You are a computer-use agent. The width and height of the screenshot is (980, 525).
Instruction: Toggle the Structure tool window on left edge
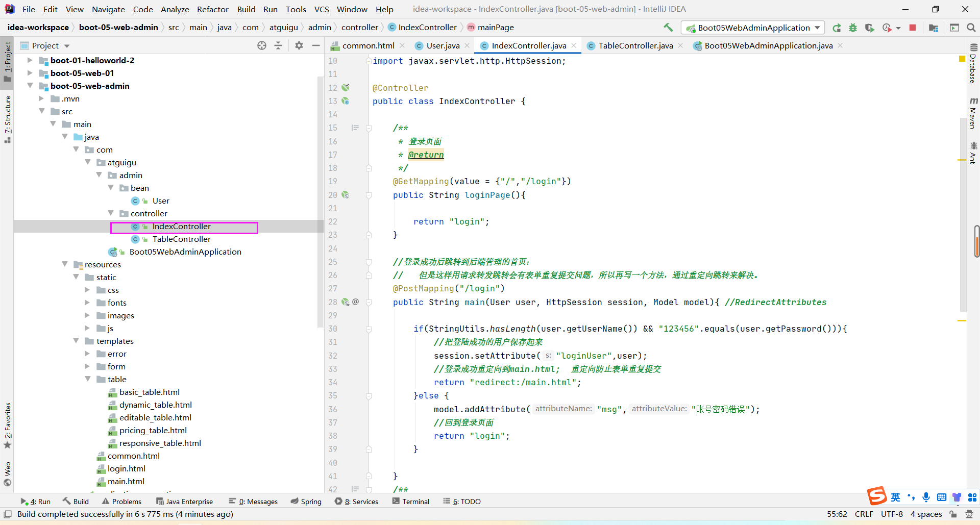point(7,118)
